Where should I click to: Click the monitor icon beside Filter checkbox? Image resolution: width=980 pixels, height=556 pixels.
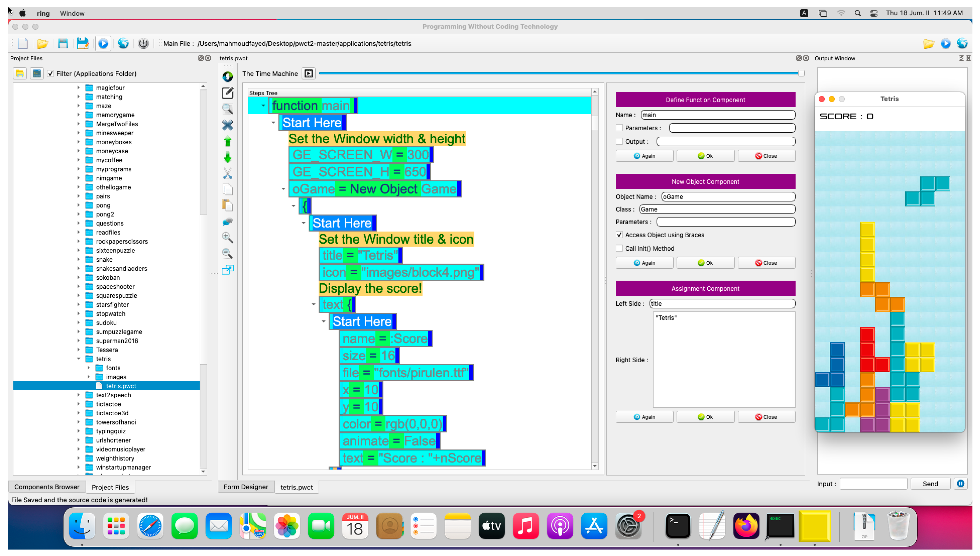tap(37, 73)
